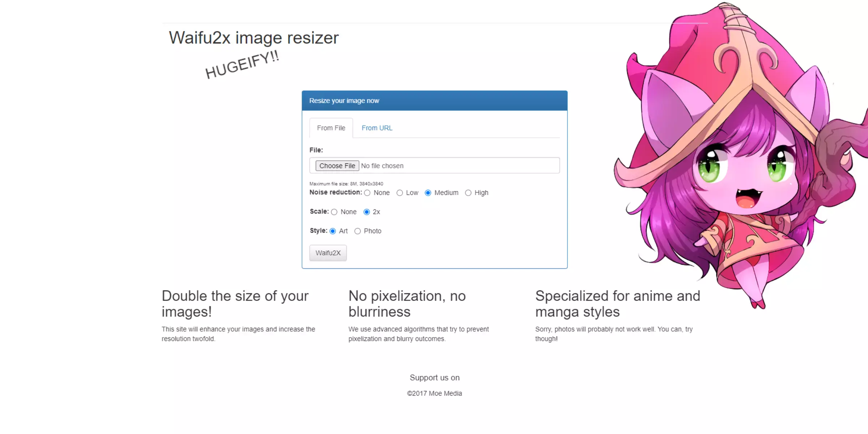Select None scale option

coord(334,212)
